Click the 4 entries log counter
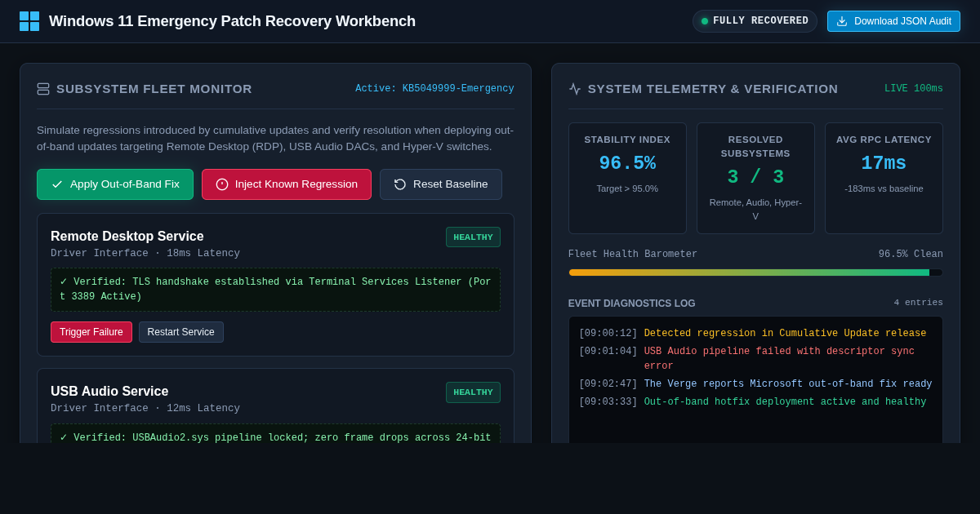This screenshot has width=980, height=514. (x=918, y=303)
